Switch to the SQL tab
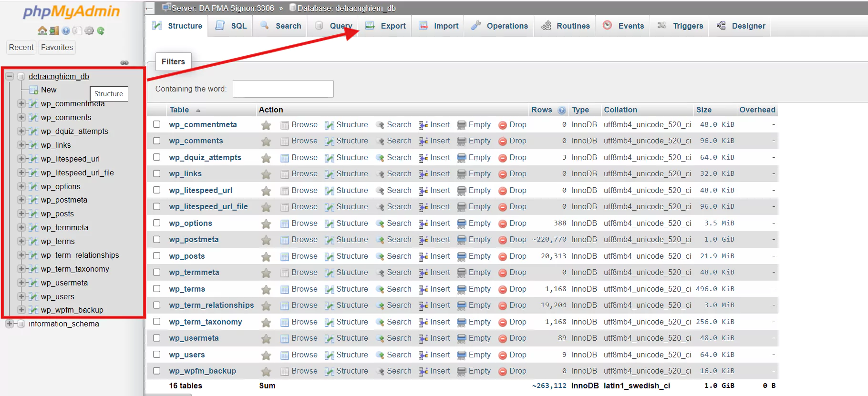The width and height of the screenshot is (868, 396). click(x=231, y=26)
